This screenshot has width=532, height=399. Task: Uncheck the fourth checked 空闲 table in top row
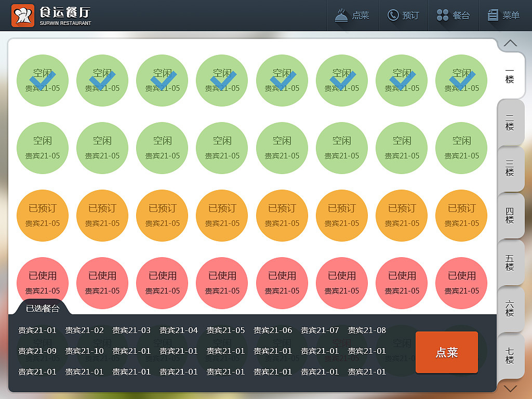pyautogui.click(x=222, y=81)
